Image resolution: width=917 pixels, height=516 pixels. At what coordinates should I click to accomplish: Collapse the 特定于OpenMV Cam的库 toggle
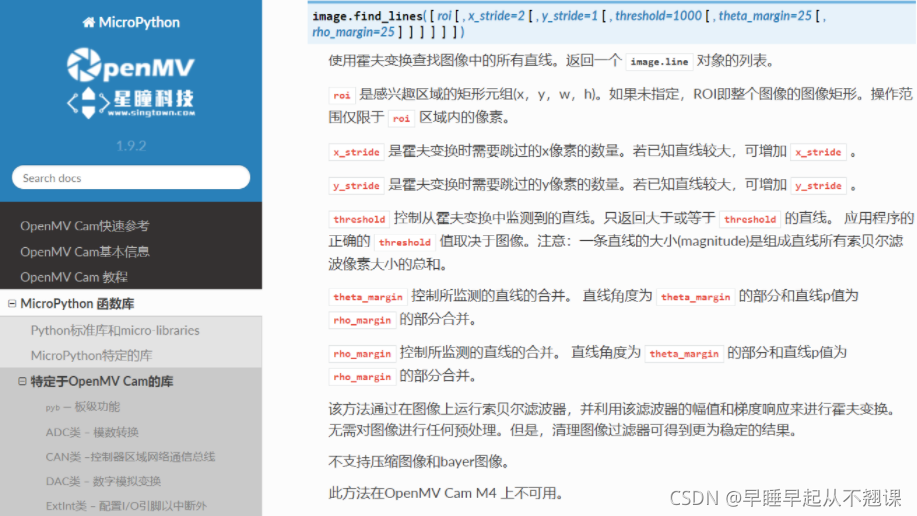(22, 381)
